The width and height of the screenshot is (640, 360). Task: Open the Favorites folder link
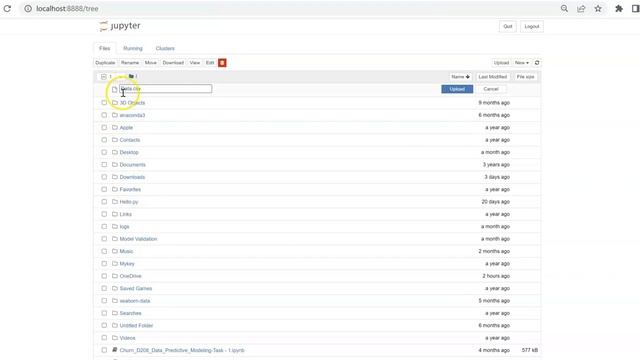tap(130, 189)
